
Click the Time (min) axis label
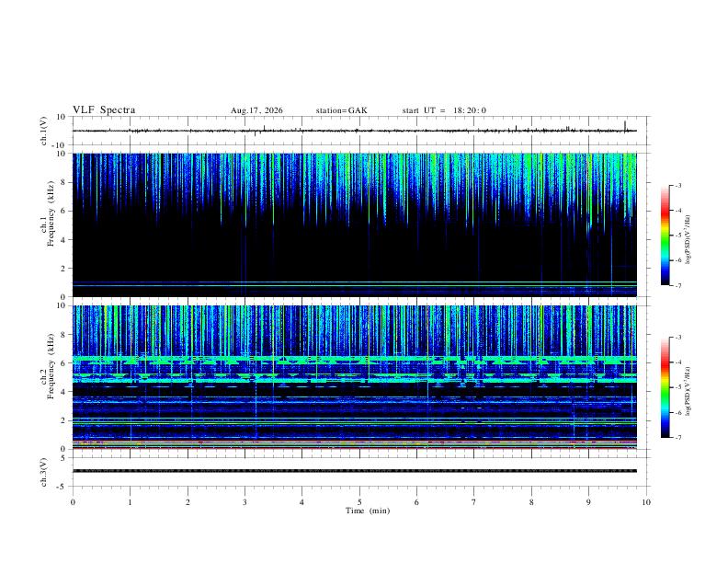click(368, 511)
